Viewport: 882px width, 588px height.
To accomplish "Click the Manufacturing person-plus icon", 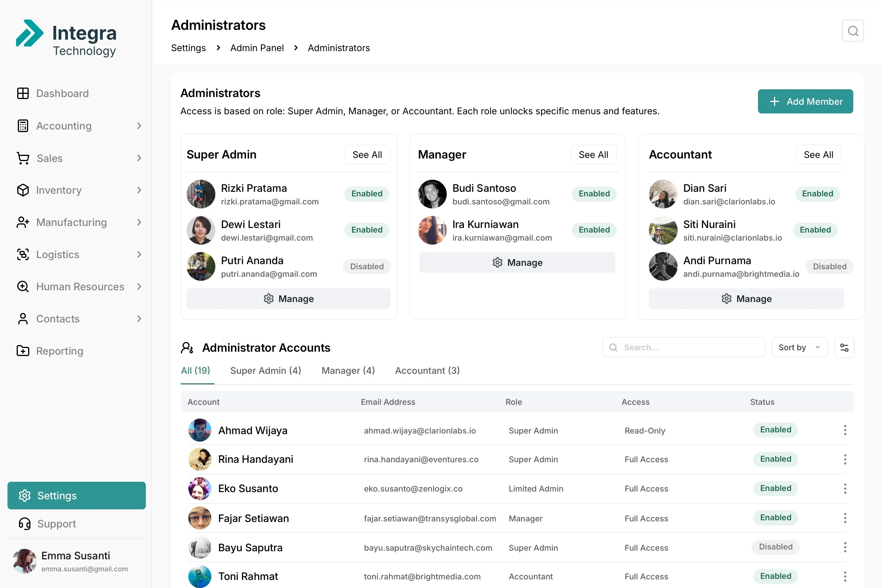I will click(x=23, y=222).
